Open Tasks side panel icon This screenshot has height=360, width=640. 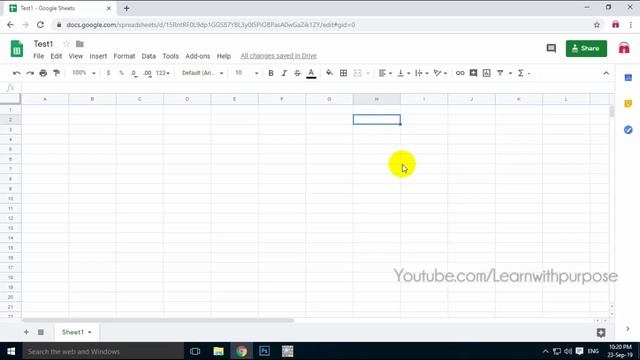pos(628,130)
